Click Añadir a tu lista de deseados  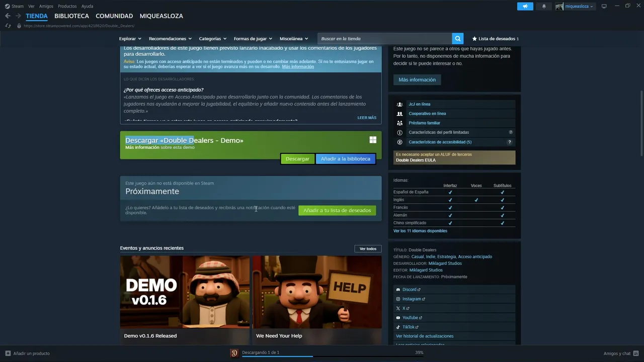coord(337,210)
